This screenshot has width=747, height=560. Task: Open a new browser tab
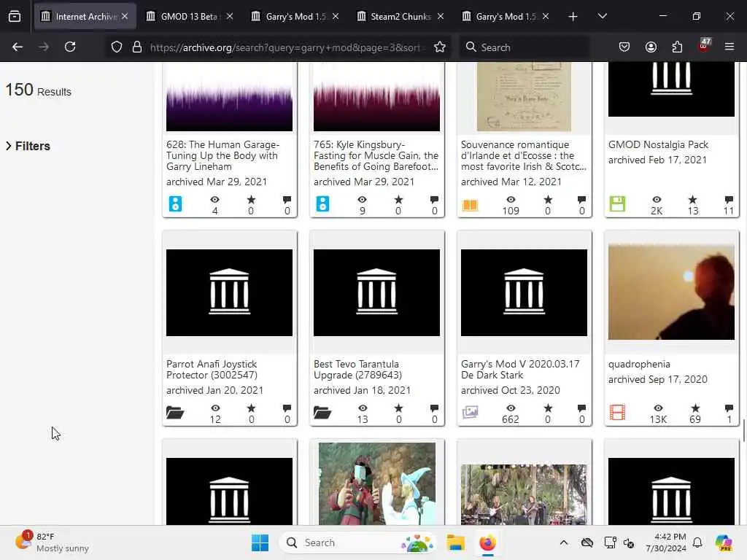(x=573, y=17)
